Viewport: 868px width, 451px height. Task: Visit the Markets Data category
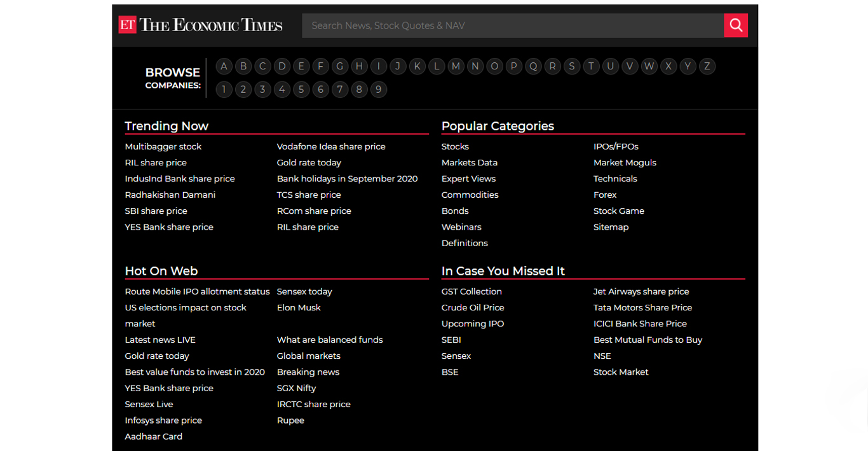tap(470, 163)
